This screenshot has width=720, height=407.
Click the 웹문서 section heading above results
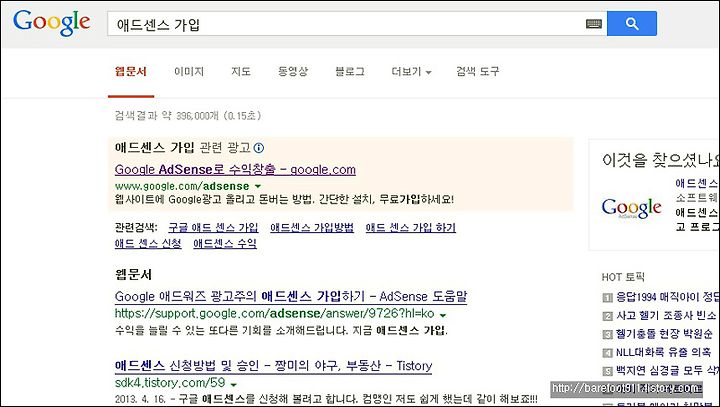[133, 275]
